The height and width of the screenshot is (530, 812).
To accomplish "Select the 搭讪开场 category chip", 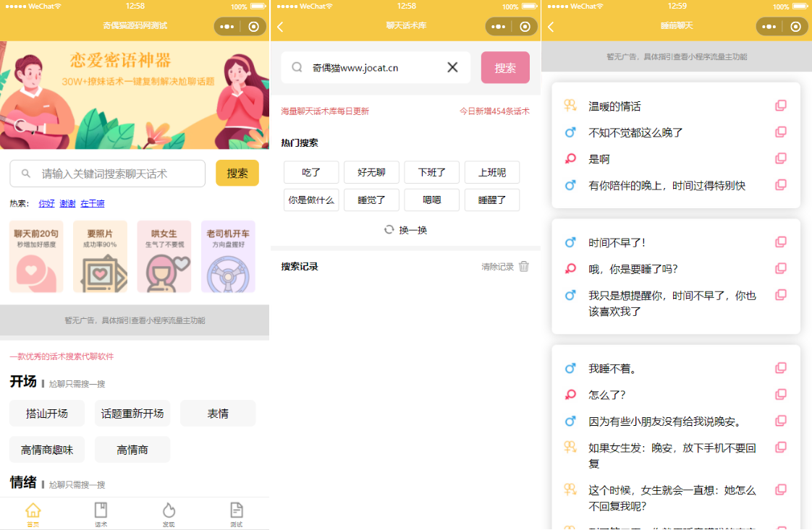I will pyautogui.click(x=47, y=414).
